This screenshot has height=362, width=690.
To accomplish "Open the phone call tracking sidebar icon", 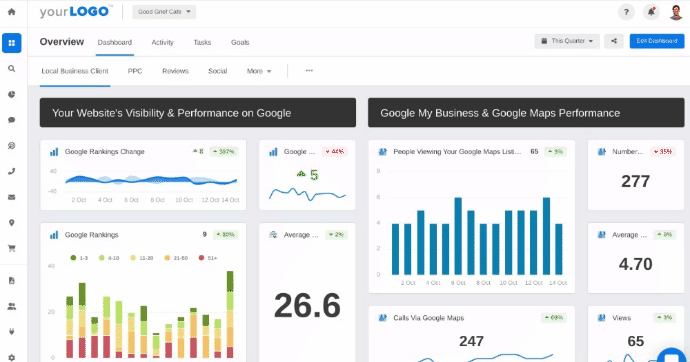I will point(11,172).
